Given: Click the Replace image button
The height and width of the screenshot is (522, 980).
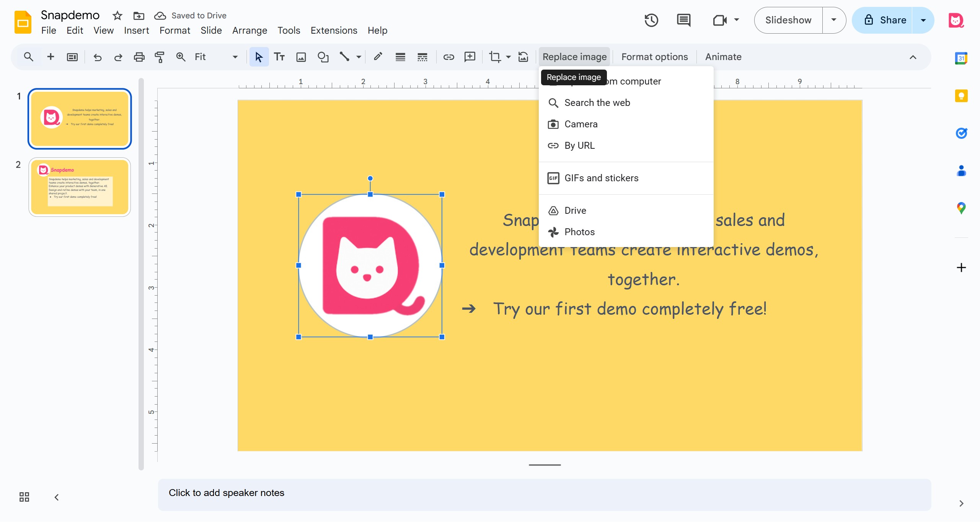Looking at the screenshot, I should [x=574, y=57].
